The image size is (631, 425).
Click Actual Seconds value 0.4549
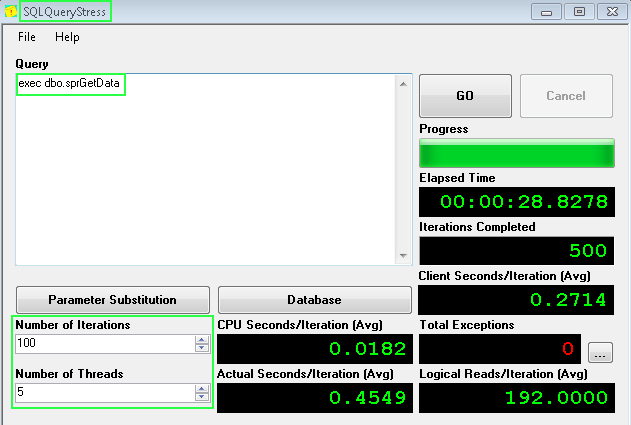368,398
